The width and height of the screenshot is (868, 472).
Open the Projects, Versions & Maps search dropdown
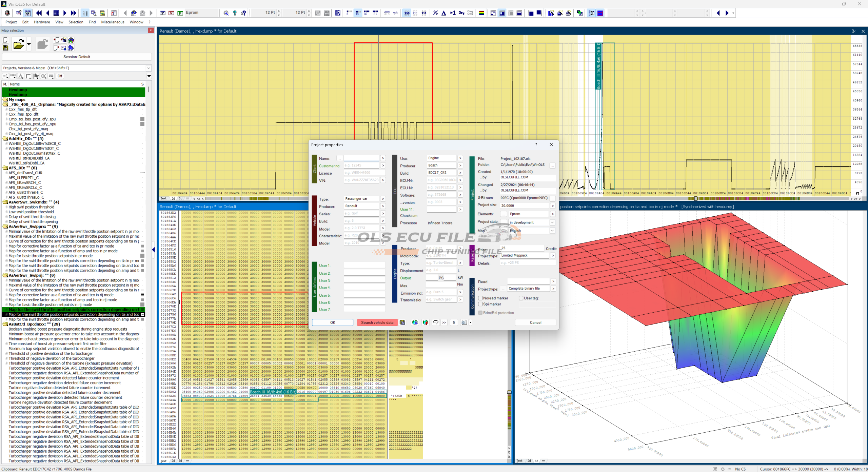(x=148, y=68)
